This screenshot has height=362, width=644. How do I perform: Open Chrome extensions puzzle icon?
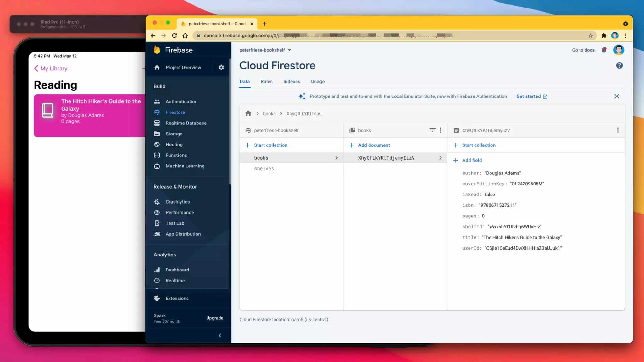click(604, 36)
